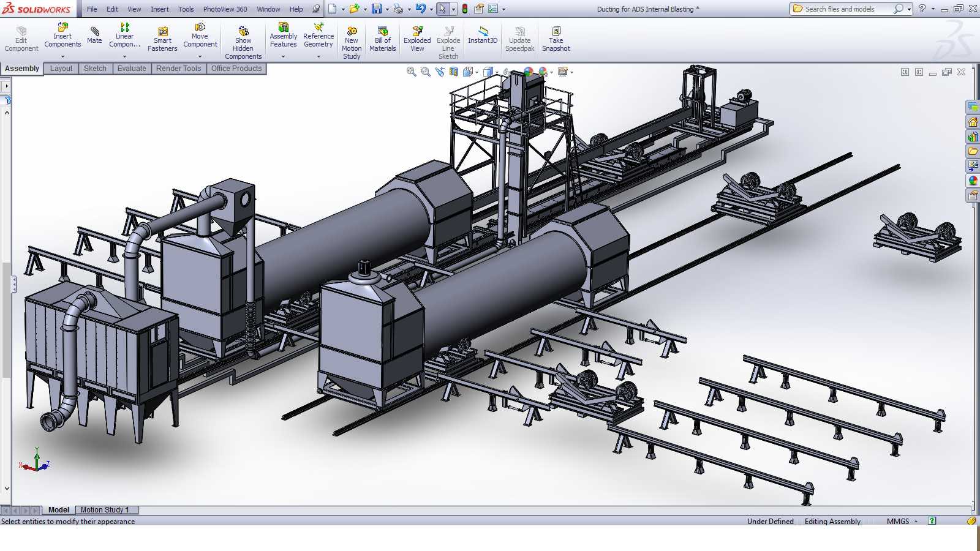The width and height of the screenshot is (980, 551).
Task: Switch to the Render Tools tab
Action: 178,69
